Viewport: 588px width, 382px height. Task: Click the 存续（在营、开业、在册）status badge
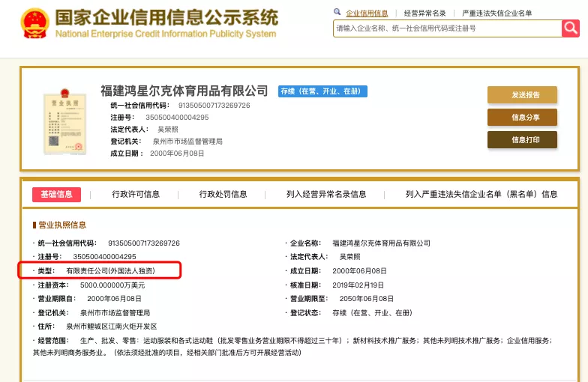click(x=322, y=91)
